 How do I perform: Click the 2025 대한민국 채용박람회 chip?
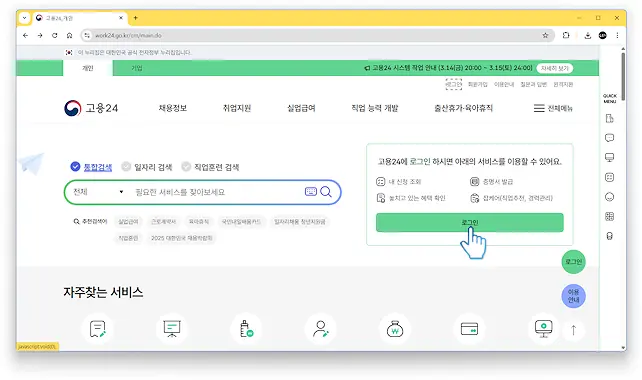coord(182,238)
